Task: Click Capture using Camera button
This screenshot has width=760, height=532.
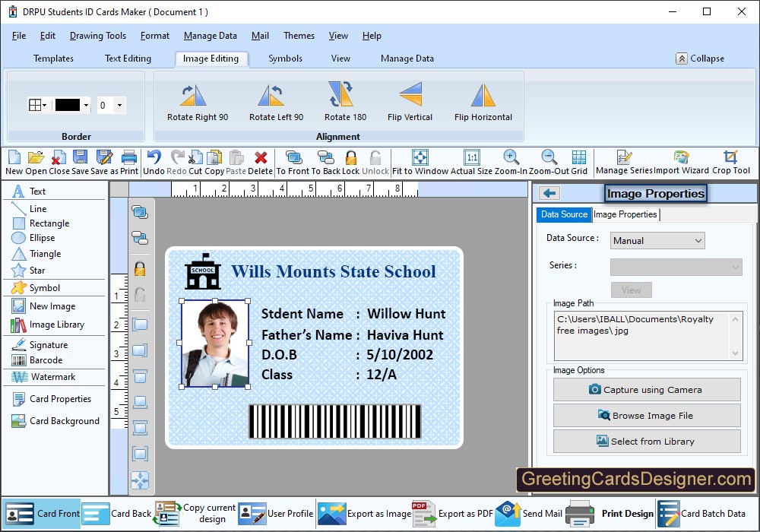Action: pos(647,390)
